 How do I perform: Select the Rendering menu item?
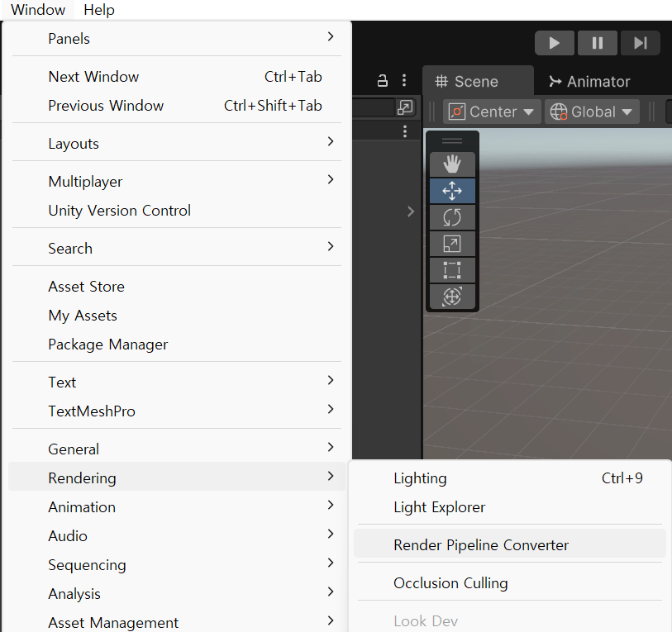[x=177, y=478]
